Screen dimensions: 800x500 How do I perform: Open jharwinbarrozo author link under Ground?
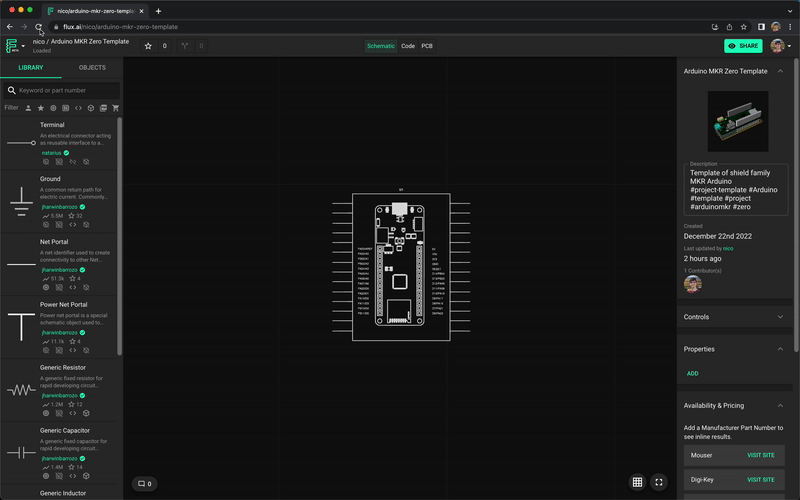(x=59, y=207)
